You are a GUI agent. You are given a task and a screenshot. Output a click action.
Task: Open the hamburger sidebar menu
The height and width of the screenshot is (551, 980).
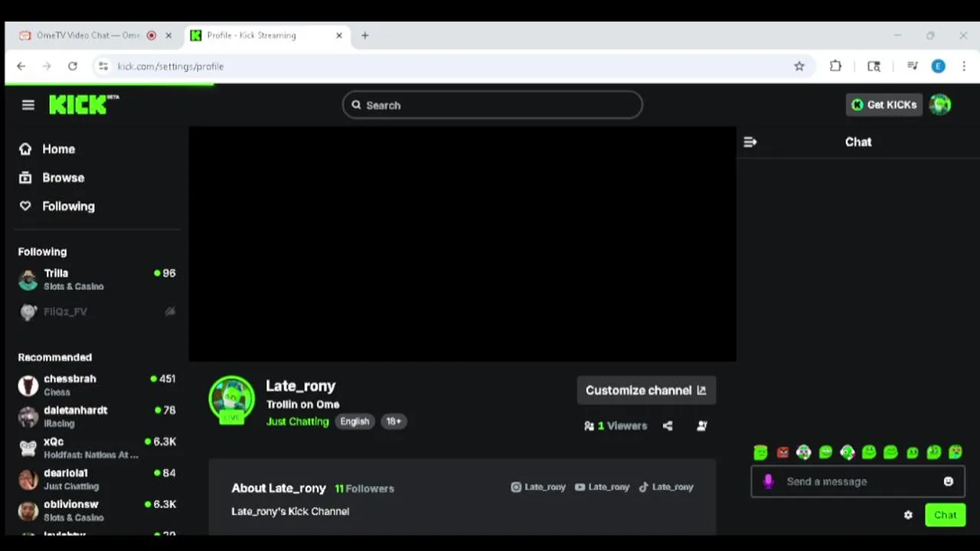(28, 105)
